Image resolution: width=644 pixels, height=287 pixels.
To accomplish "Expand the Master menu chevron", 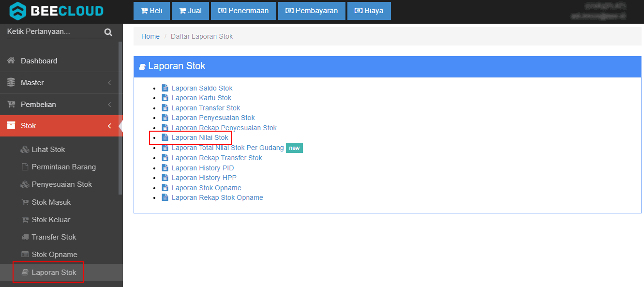I will 110,83.
